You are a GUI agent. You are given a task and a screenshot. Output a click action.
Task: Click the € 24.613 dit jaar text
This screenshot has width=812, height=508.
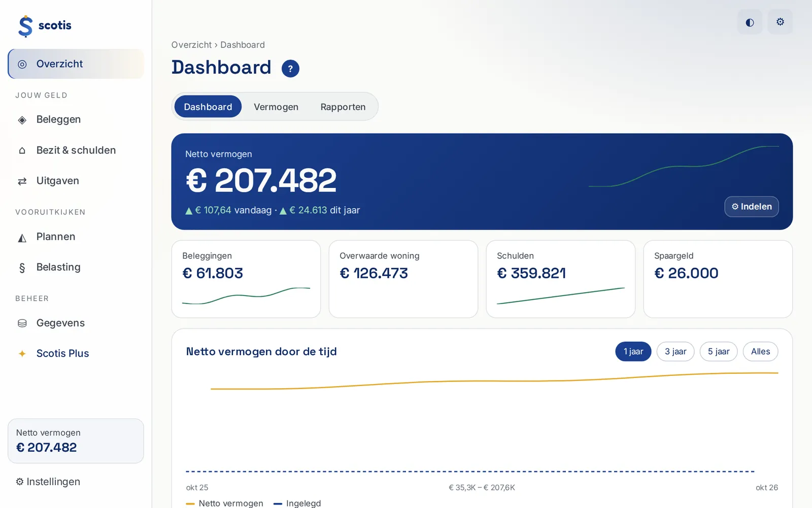(320, 210)
